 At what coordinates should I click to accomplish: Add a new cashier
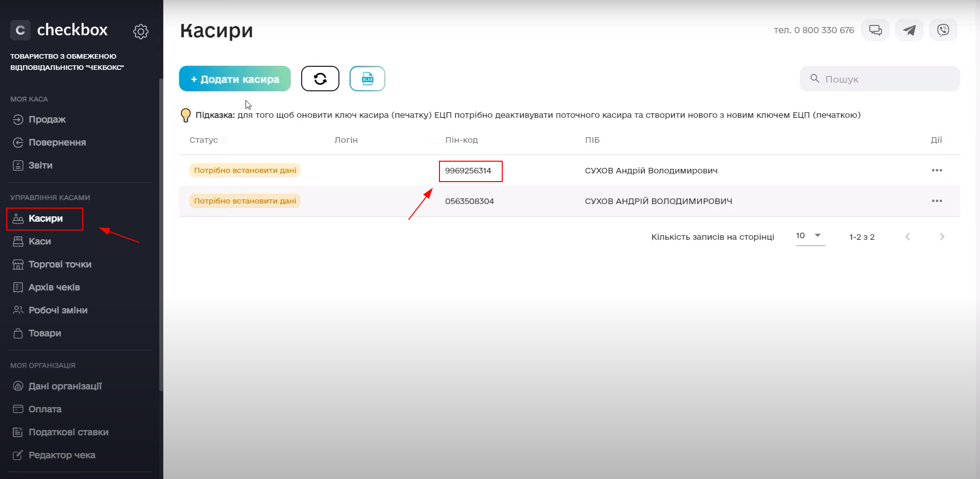(235, 79)
